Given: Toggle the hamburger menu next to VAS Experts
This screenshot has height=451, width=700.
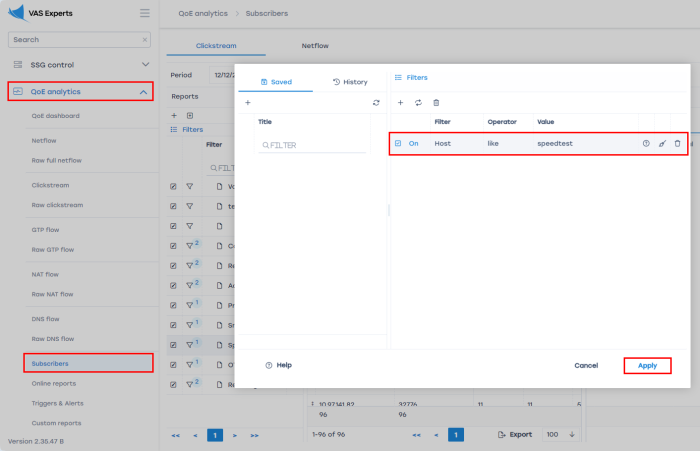Looking at the screenshot, I should [145, 14].
